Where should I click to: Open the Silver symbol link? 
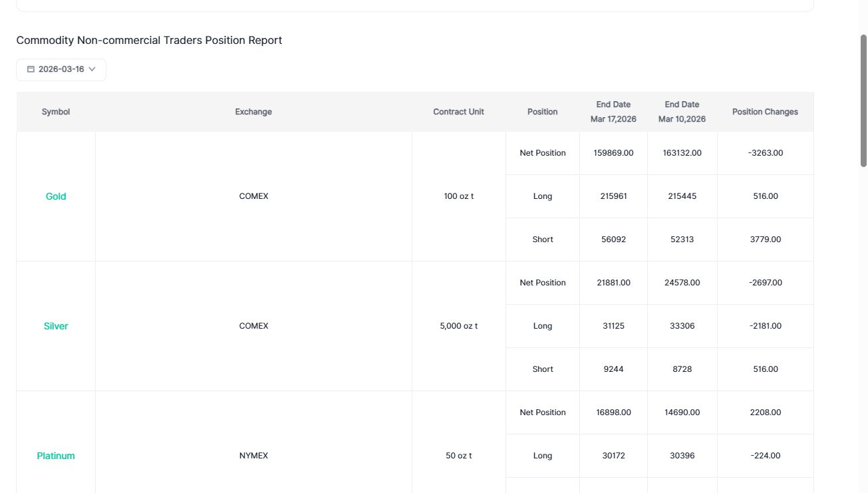[56, 326]
